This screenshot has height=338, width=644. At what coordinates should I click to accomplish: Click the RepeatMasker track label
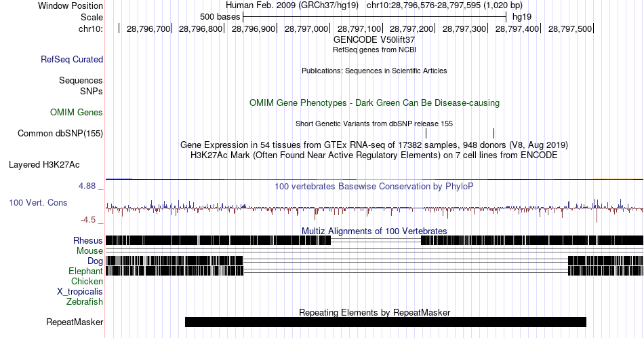click(75, 322)
